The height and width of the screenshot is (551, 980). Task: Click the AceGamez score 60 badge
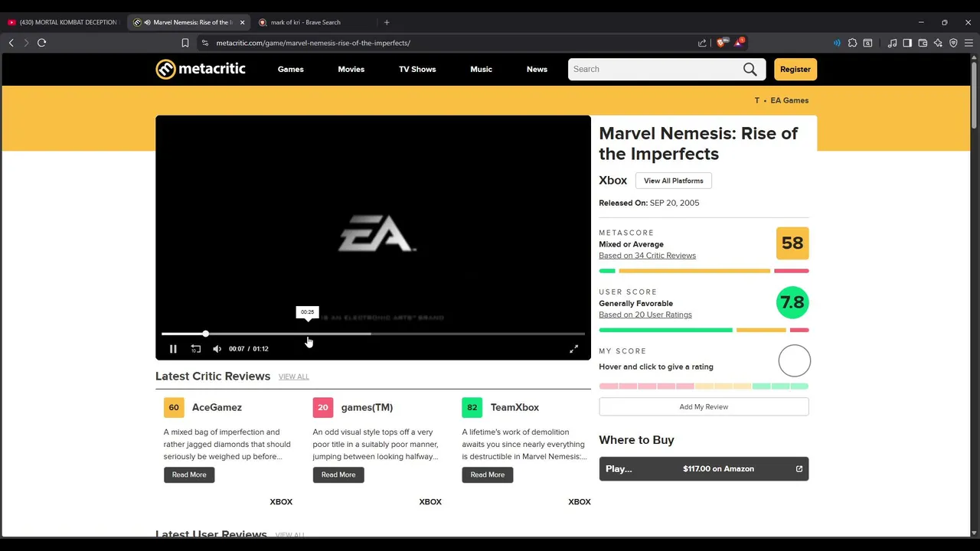(174, 407)
